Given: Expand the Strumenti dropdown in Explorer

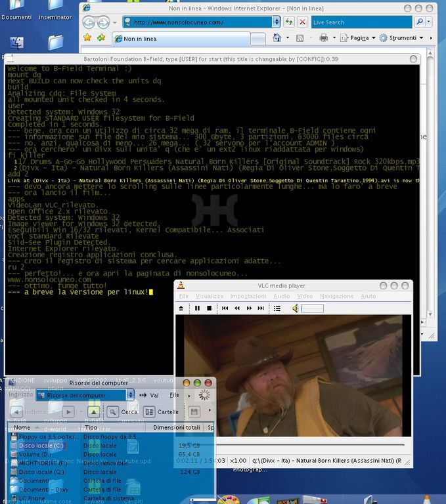Looking at the screenshot, I should (x=420, y=38).
